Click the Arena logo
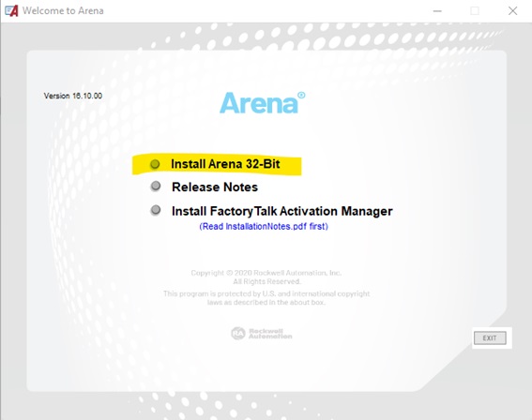This screenshot has width=532, height=420. pyautogui.click(x=263, y=103)
